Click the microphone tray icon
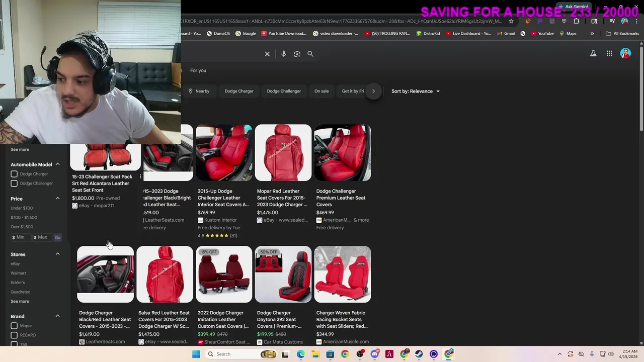The image size is (644, 362). [592, 354]
